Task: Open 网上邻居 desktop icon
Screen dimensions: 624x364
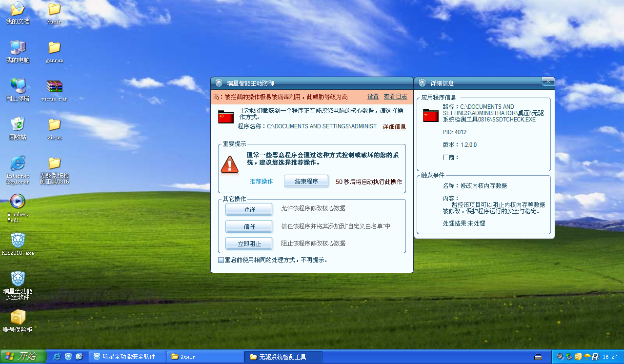Action: pyautogui.click(x=18, y=90)
